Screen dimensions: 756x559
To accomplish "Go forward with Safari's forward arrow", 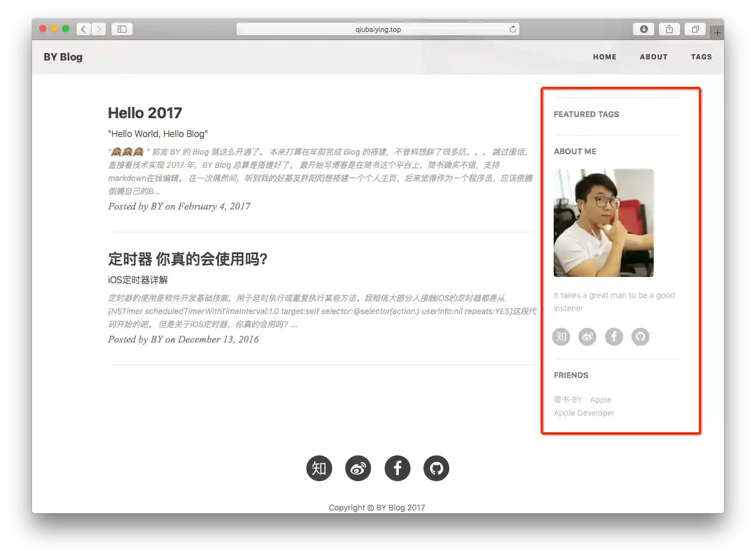I will tap(99, 29).
